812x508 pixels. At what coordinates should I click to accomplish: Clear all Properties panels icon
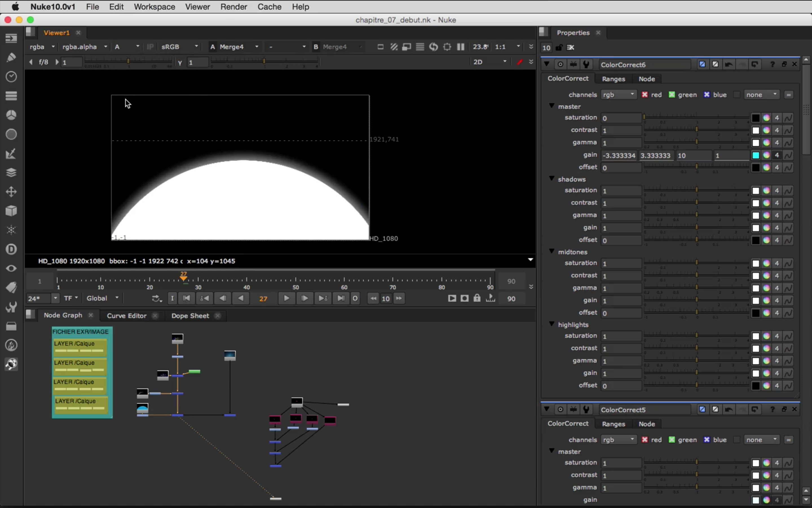click(x=571, y=47)
